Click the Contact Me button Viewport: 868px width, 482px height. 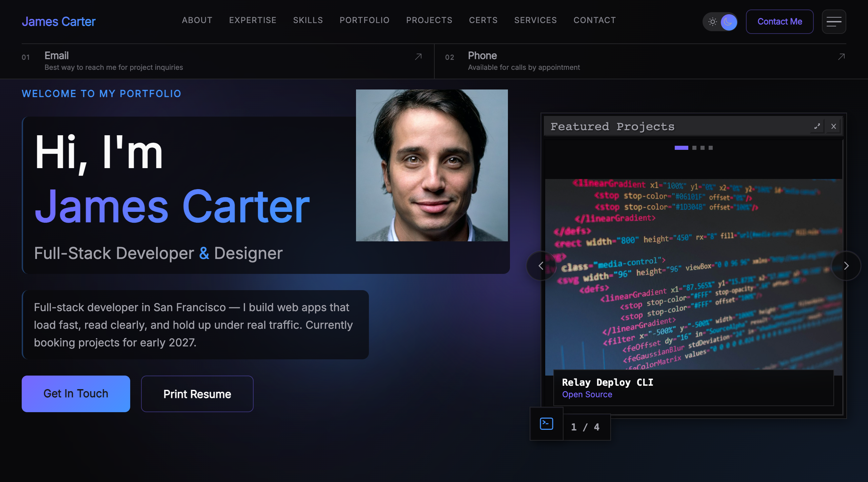(x=780, y=22)
